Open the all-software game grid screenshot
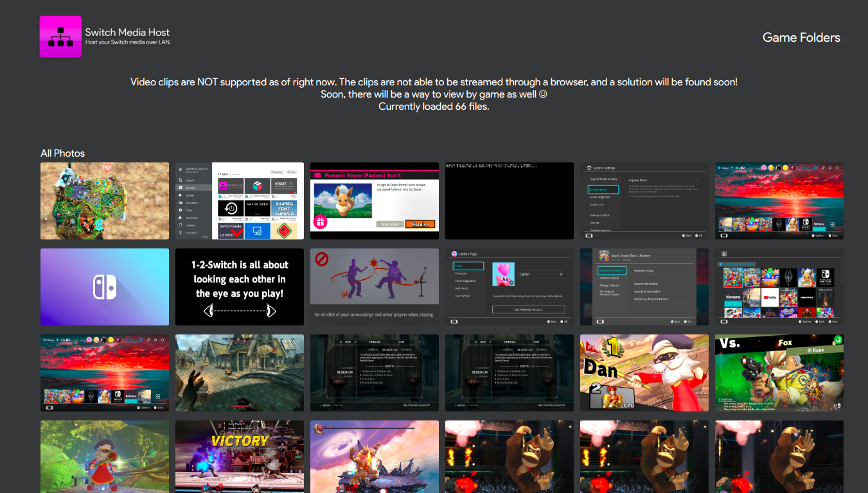The image size is (868, 493). pyautogui.click(x=779, y=287)
